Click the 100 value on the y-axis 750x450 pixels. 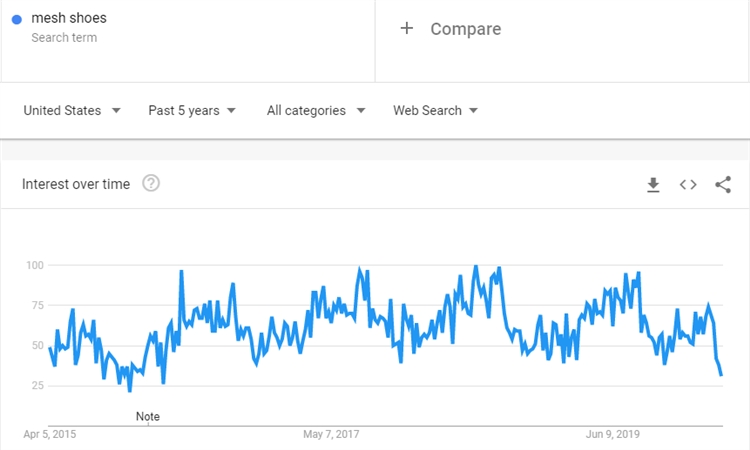(x=36, y=265)
